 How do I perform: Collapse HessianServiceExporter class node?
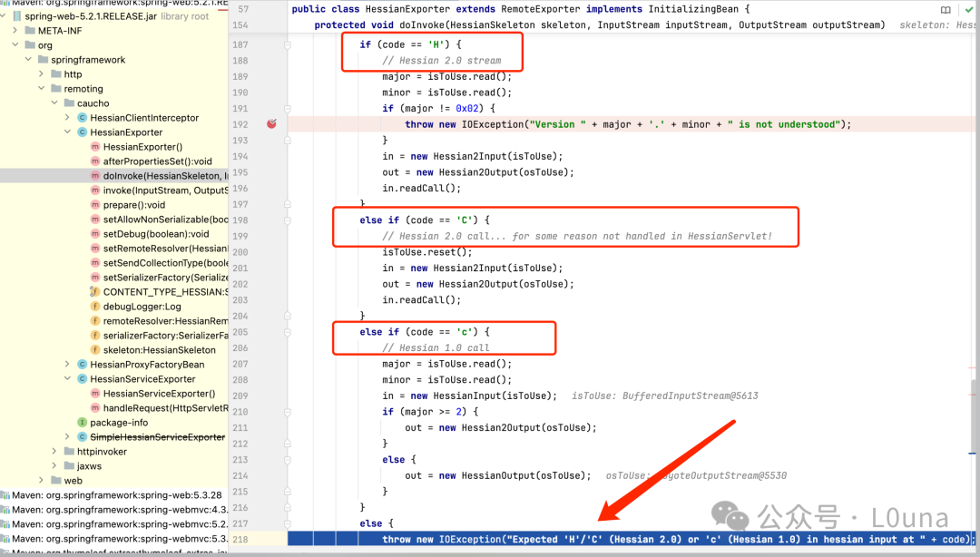67,379
